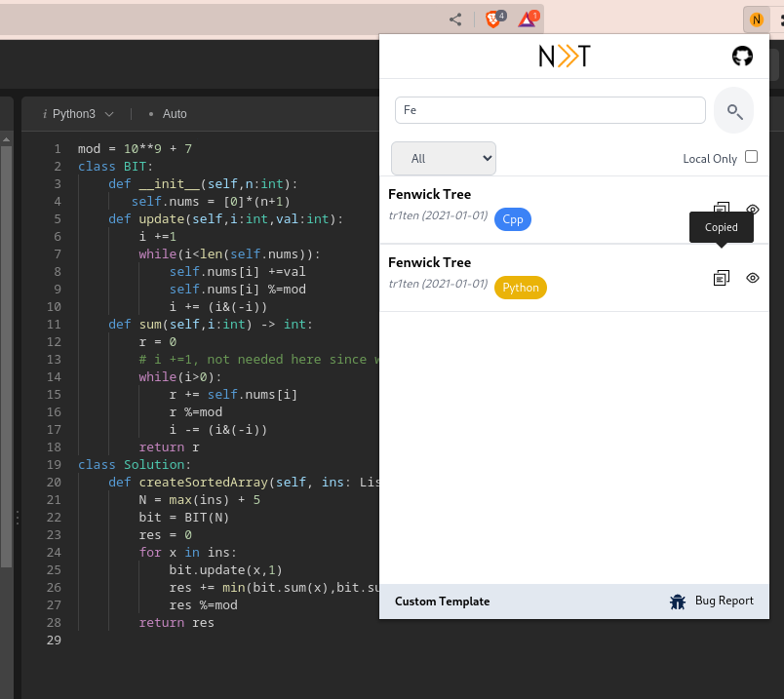784x699 pixels.
Task: Click the browser share icon
Action: (455, 19)
